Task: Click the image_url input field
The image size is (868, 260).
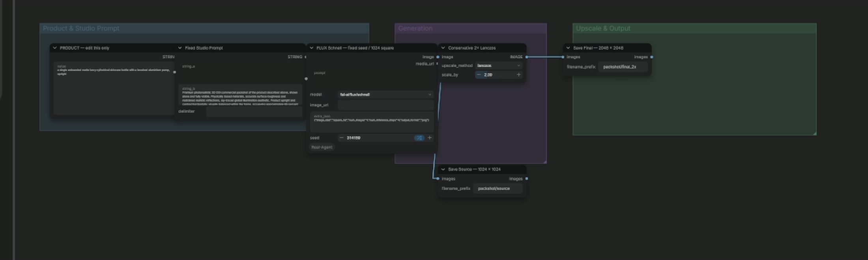Action: click(385, 105)
